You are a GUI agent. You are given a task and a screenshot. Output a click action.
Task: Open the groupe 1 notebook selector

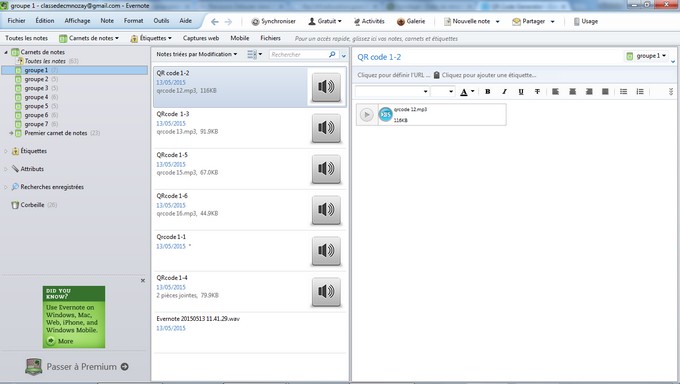point(646,56)
